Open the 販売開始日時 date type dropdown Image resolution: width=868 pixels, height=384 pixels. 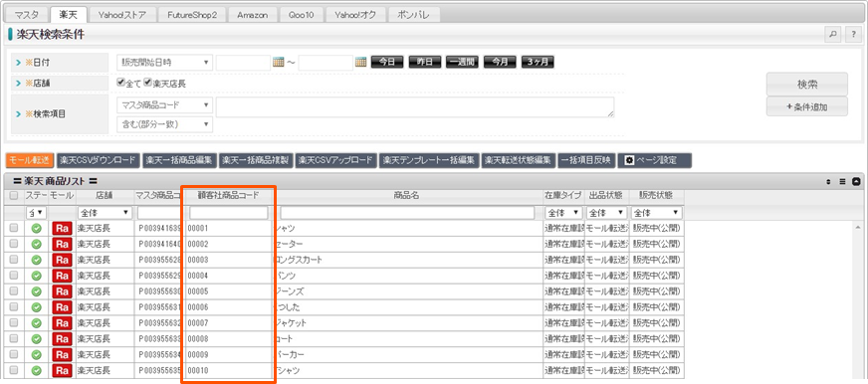[164, 63]
